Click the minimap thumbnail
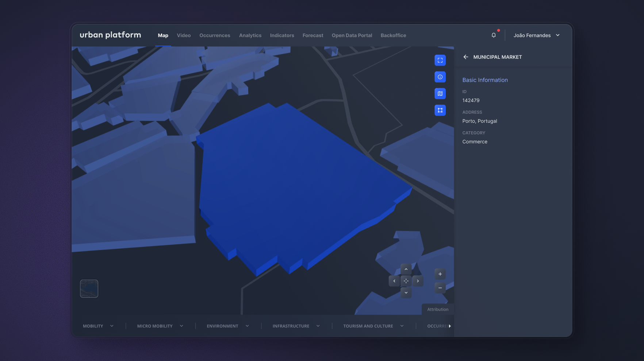The width and height of the screenshot is (644, 361). 89,289
